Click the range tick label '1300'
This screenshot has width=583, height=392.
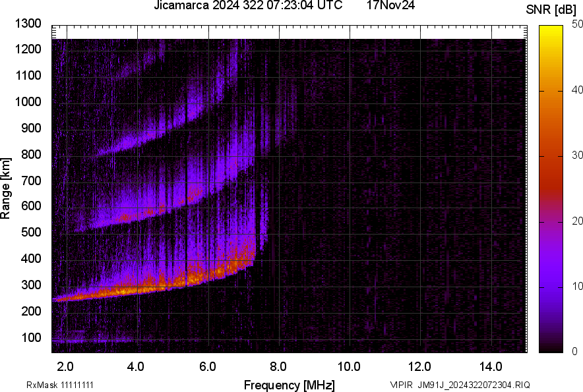pyautogui.click(x=28, y=24)
